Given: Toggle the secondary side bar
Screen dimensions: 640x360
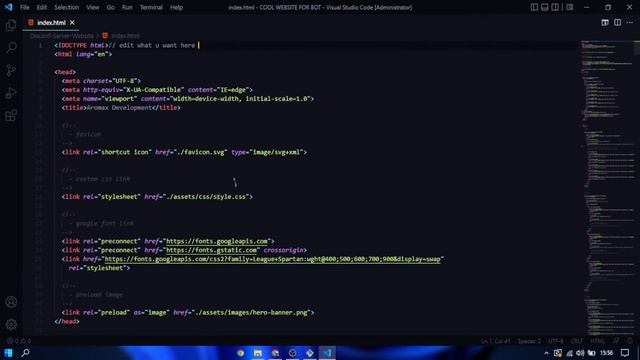Looking at the screenshot, I should coord(555,7).
